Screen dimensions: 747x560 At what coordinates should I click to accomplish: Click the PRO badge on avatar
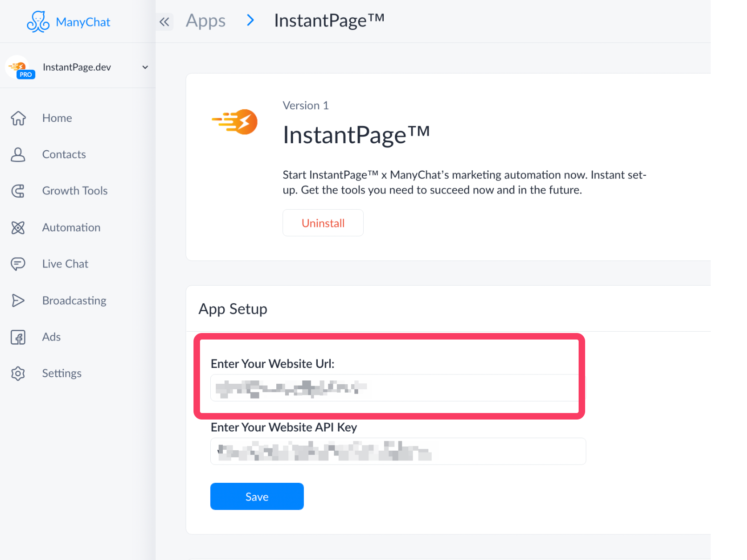tap(26, 74)
